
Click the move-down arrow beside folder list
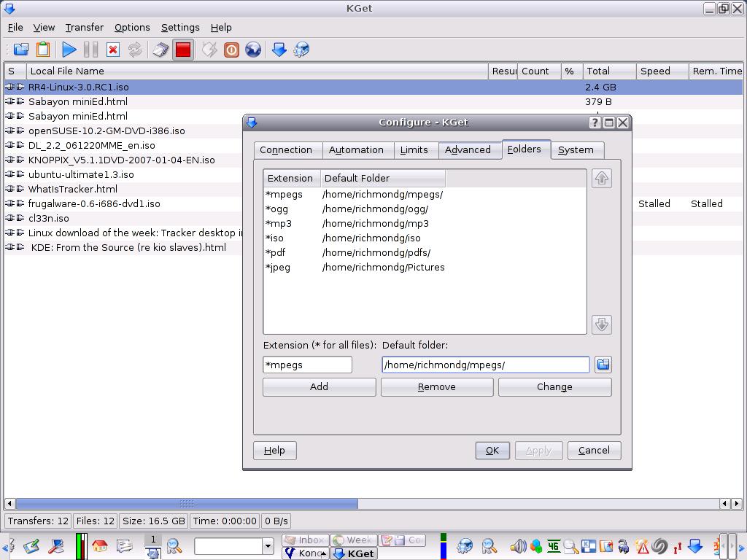tap(602, 324)
